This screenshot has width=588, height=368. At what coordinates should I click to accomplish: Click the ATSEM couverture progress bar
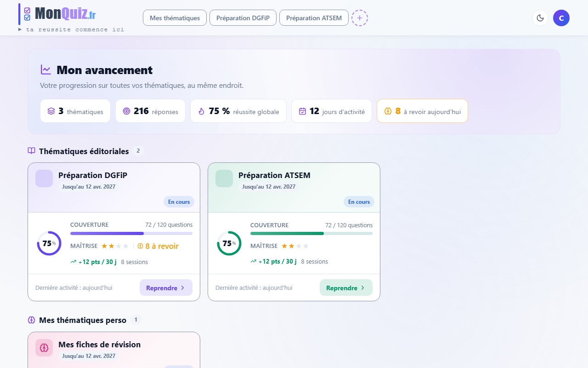tap(311, 233)
